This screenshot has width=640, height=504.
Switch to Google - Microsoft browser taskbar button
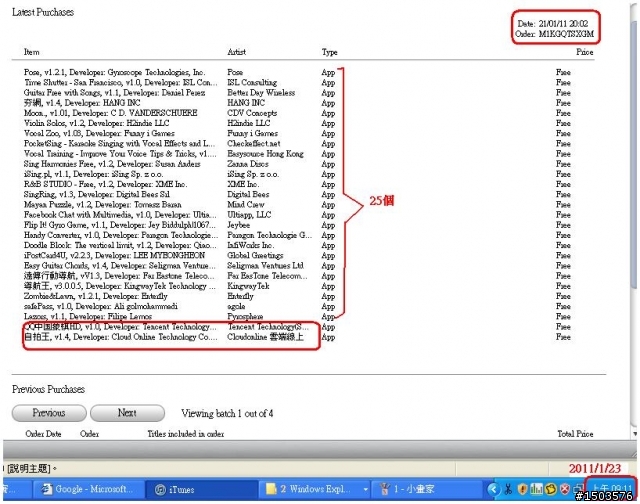89,489
